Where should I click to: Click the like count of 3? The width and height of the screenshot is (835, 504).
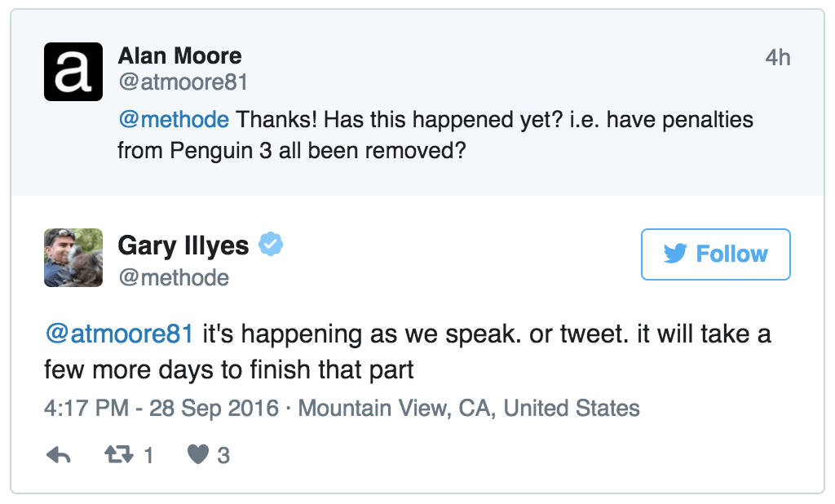pyautogui.click(x=223, y=456)
